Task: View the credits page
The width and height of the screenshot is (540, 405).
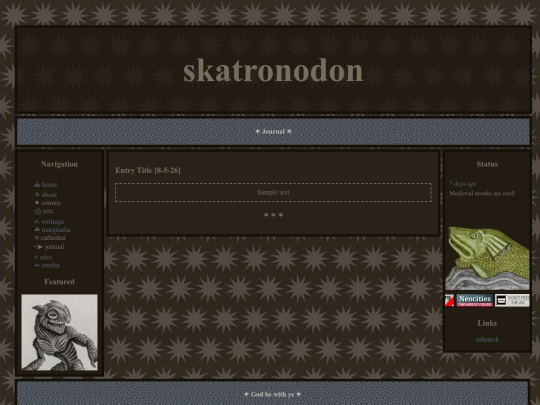Action: (47, 265)
